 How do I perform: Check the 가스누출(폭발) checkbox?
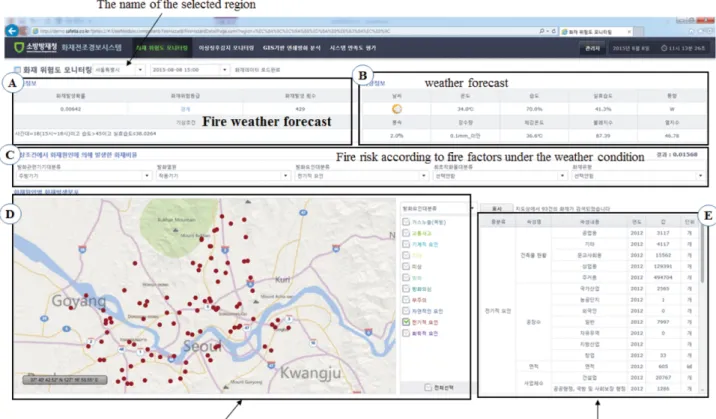406,222
